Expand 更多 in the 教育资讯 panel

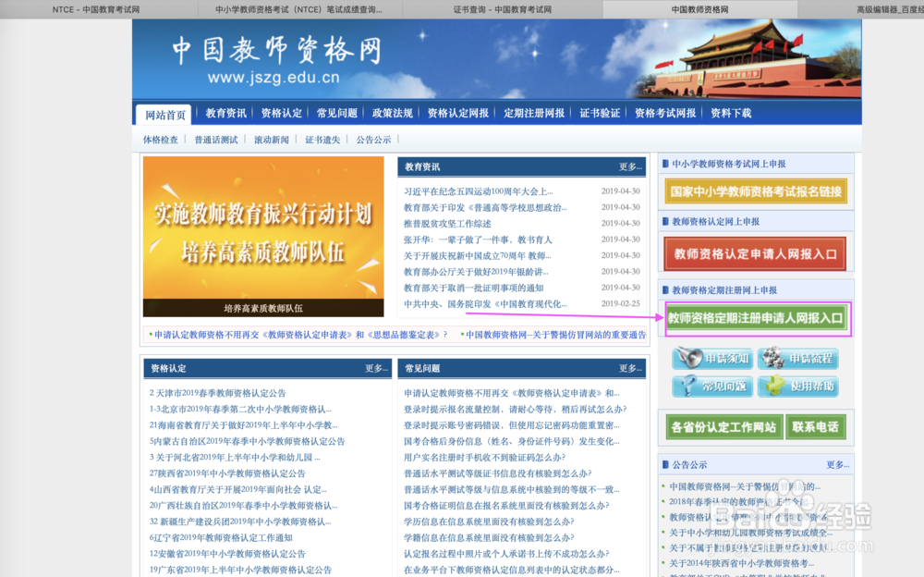click(x=628, y=166)
